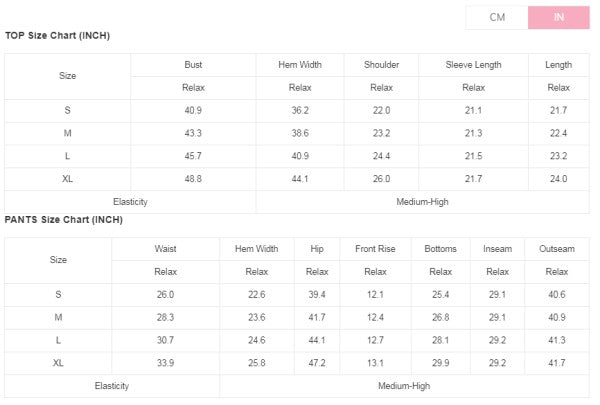Viewport: 600px width, 405px height.
Task: Select the Shoulder column header
Action: 381,65
